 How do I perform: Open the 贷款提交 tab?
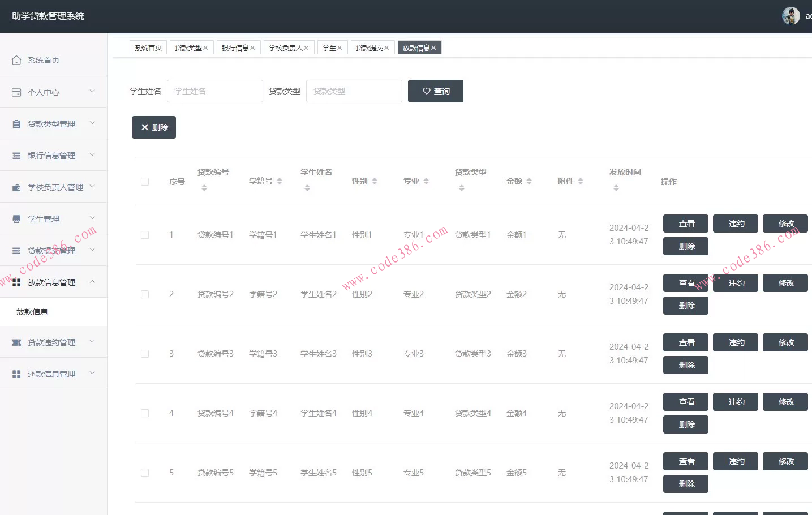pyautogui.click(x=368, y=48)
